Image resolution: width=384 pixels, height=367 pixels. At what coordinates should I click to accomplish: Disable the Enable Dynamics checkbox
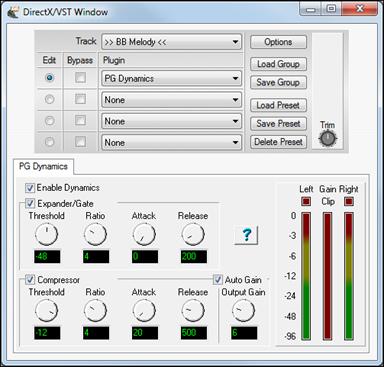pyautogui.click(x=30, y=188)
